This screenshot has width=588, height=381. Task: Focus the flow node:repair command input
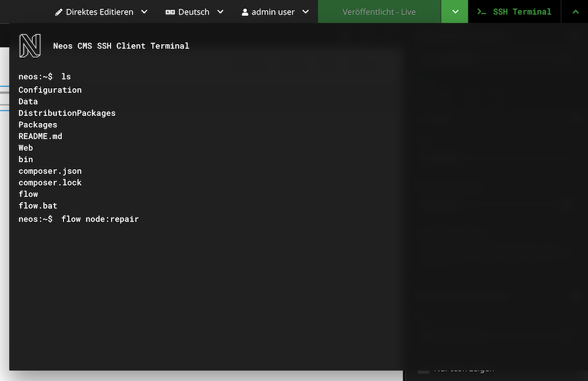[100, 219]
